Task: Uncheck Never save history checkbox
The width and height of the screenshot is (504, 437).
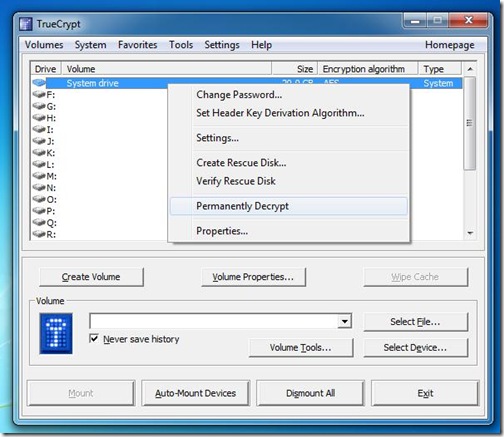Action: [94, 339]
